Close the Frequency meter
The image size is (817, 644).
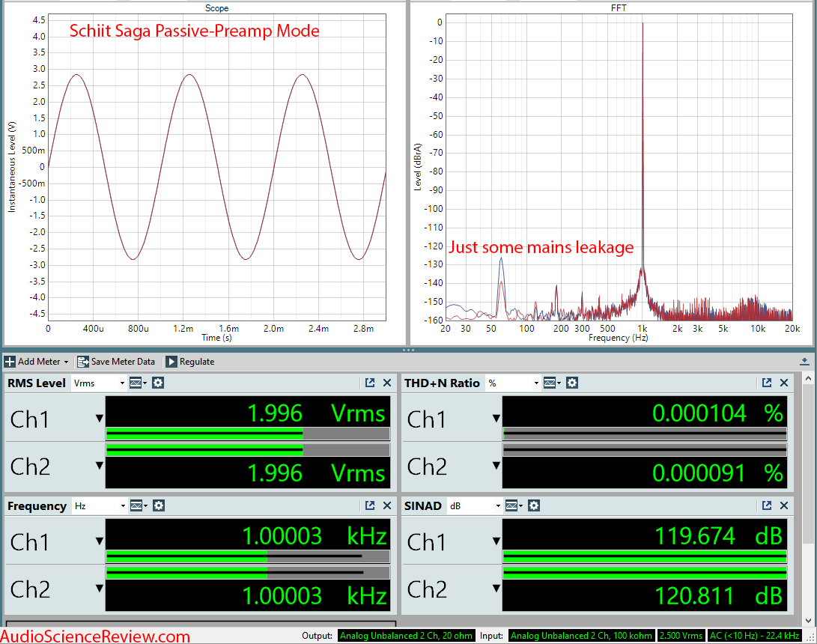[387, 505]
